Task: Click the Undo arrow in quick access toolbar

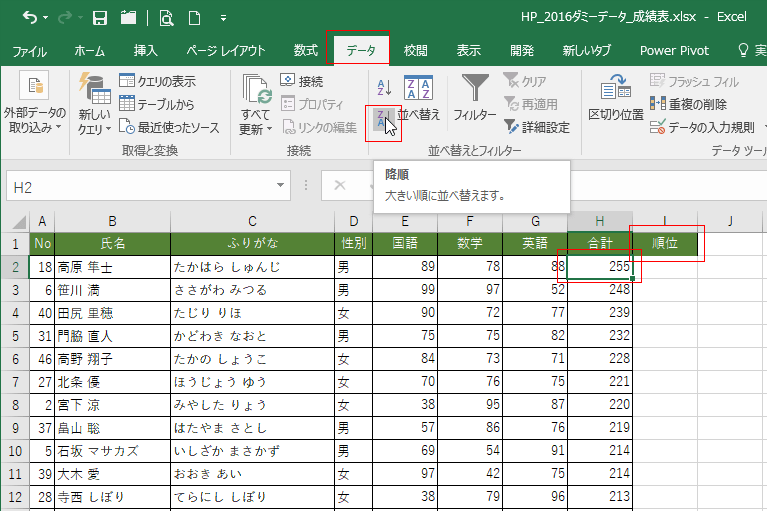Action: coord(31,18)
